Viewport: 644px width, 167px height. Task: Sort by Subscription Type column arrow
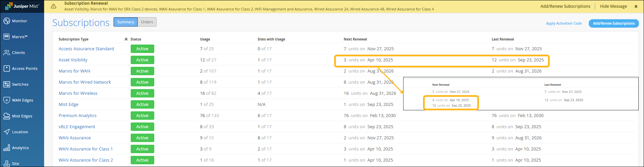[x=126, y=39]
